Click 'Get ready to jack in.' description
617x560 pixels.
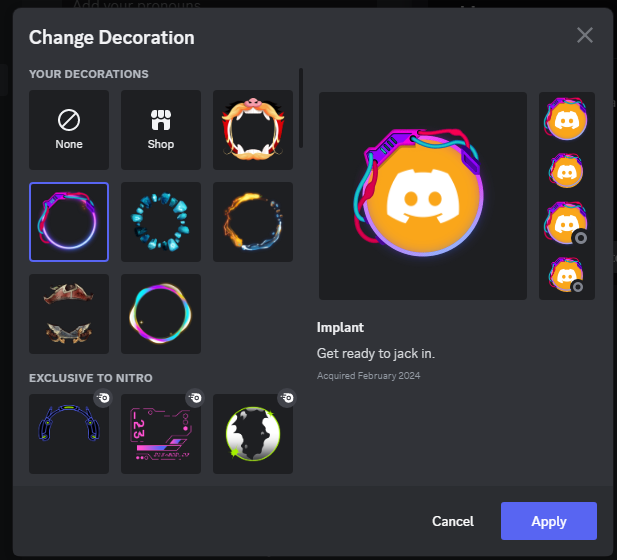[x=376, y=353]
